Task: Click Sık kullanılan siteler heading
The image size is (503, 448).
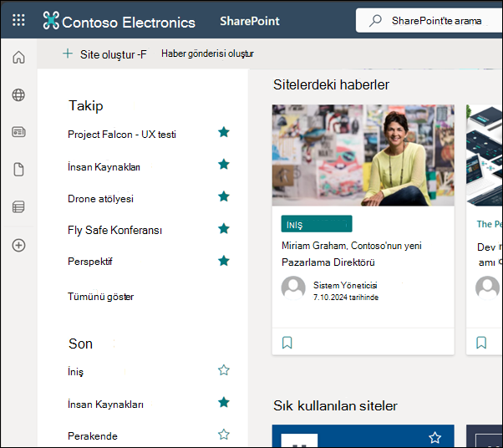Action: click(x=335, y=406)
